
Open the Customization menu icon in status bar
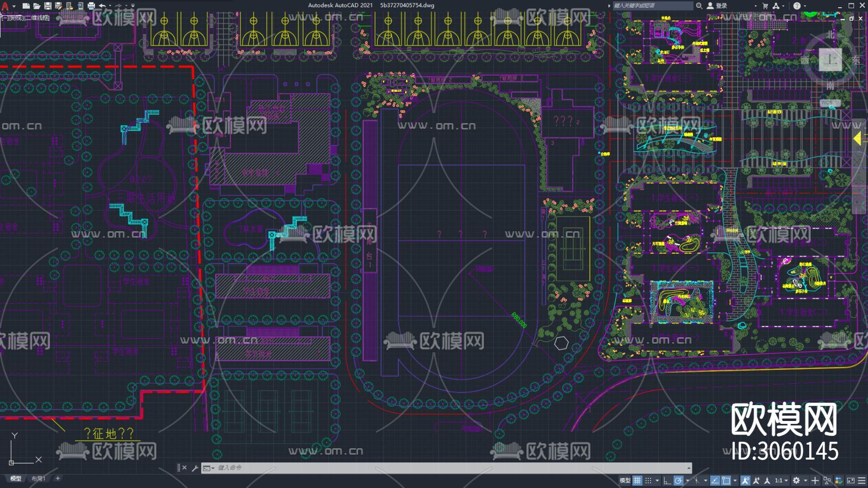pos(862,480)
